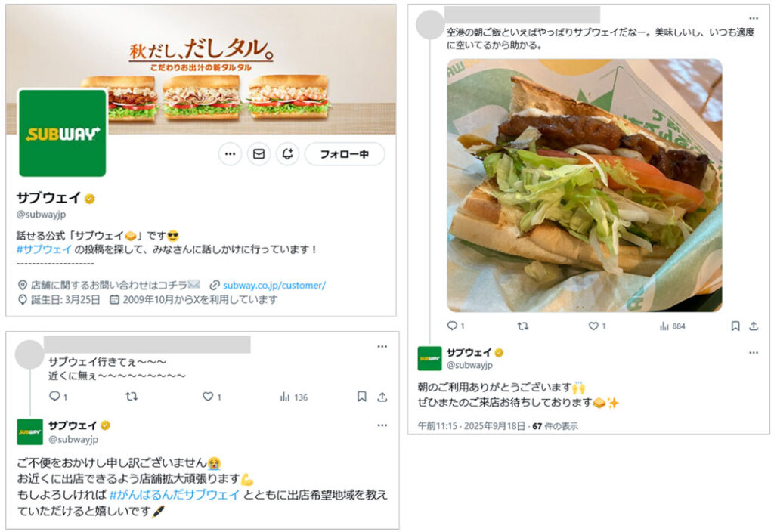
Task: Open more menu of サブウェイ行きてぇ post
Action: coord(382,346)
